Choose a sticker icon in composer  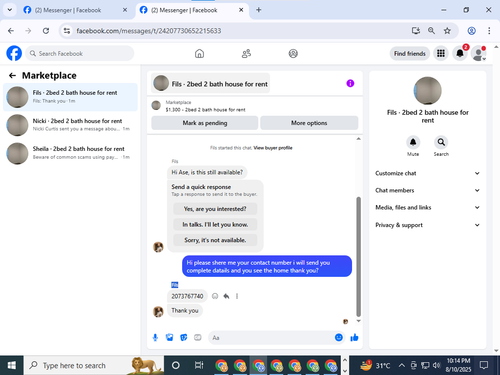(x=184, y=338)
